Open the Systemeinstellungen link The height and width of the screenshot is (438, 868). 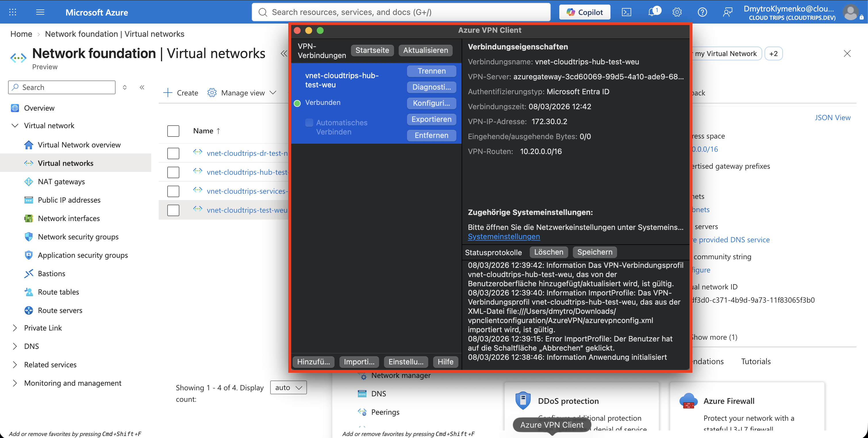click(504, 237)
